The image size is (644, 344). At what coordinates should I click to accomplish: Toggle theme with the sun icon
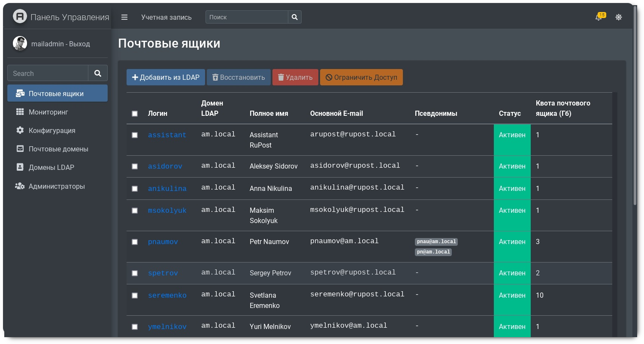point(618,18)
